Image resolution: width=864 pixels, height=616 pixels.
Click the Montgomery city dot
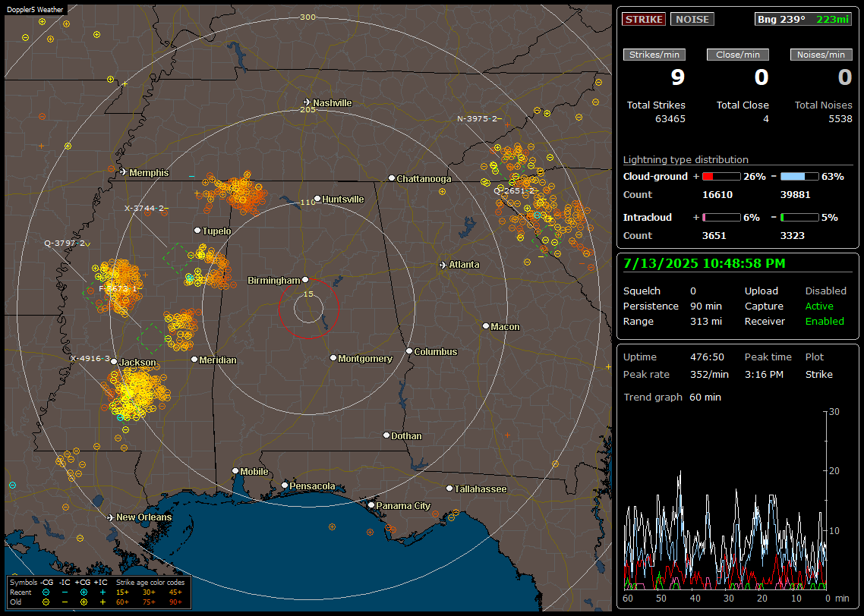click(333, 358)
